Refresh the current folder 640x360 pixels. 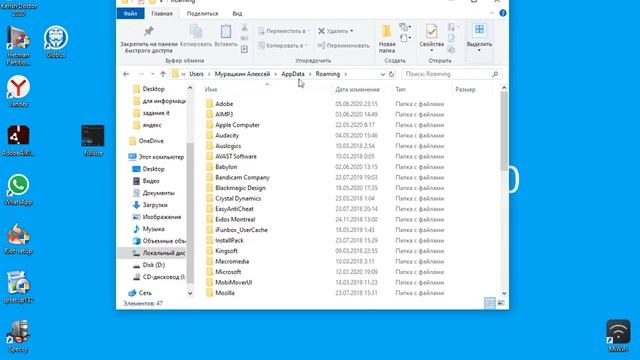(391, 74)
